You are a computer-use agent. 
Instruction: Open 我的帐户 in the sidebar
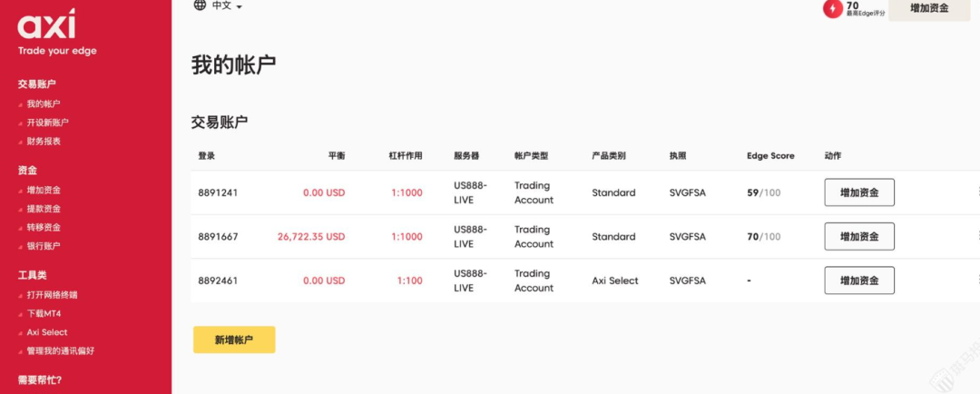[x=44, y=104]
